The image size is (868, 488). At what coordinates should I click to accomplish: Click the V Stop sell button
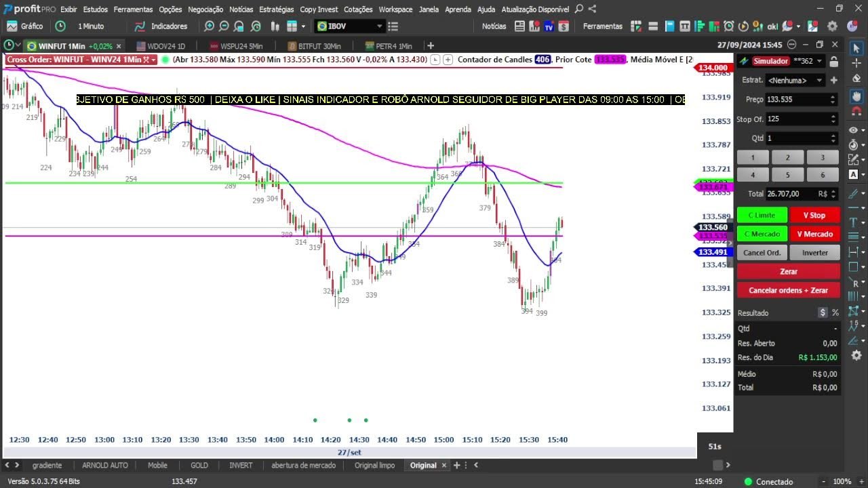814,215
